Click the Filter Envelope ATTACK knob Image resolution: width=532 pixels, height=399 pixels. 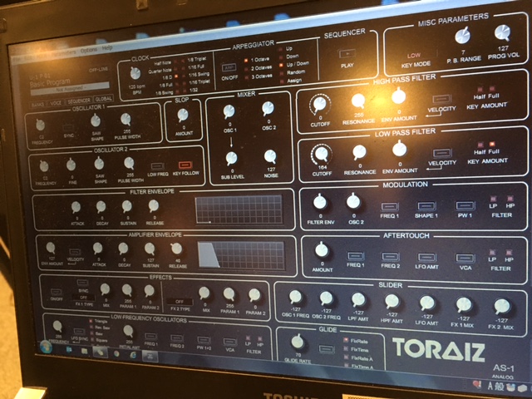point(76,207)
